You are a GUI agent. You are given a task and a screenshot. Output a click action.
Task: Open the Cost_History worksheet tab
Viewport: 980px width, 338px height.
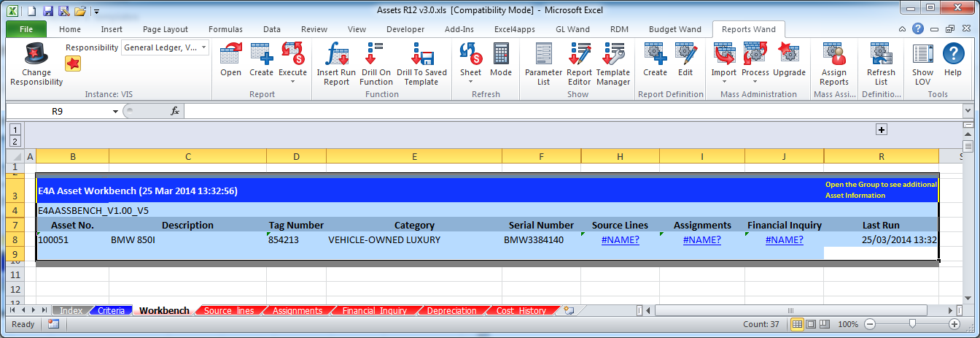tap(521, 310)
